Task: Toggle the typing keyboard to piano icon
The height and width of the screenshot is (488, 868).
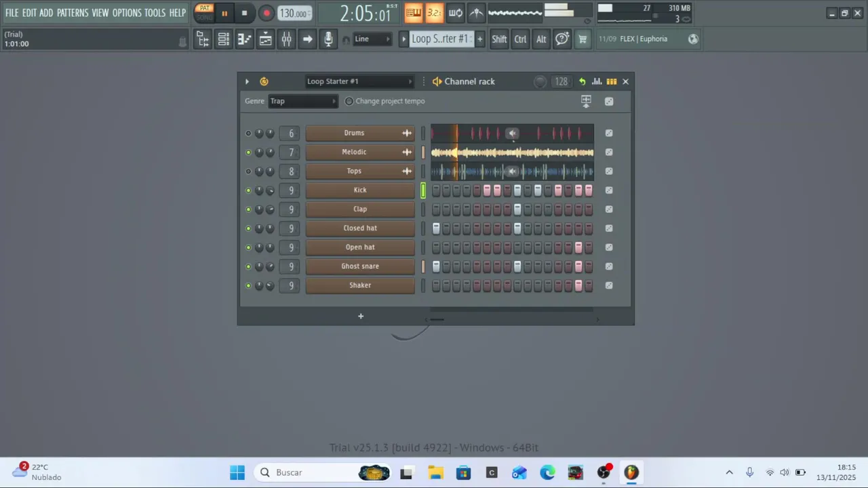Action: coord(413,12)
